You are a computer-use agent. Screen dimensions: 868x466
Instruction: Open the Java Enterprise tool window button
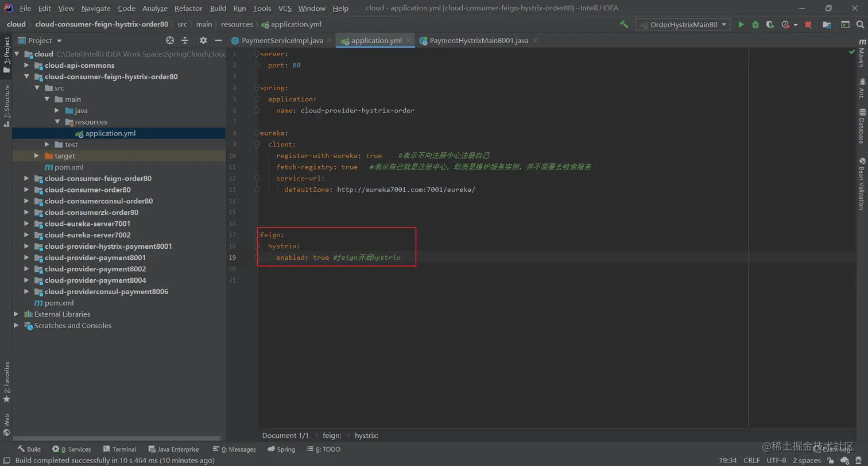tap(174, 449)
